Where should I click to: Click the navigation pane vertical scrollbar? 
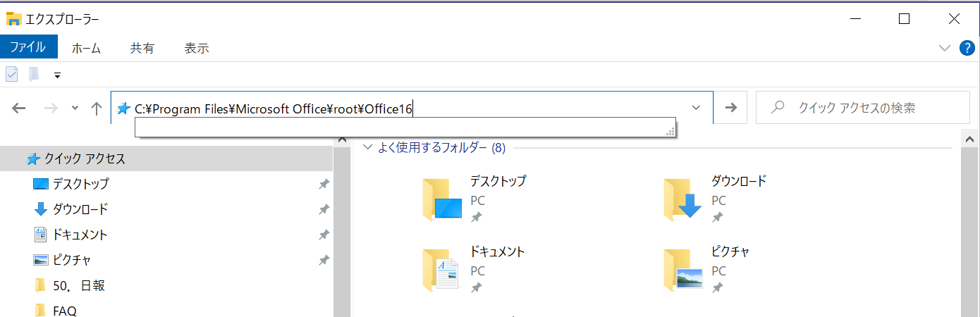342,225
